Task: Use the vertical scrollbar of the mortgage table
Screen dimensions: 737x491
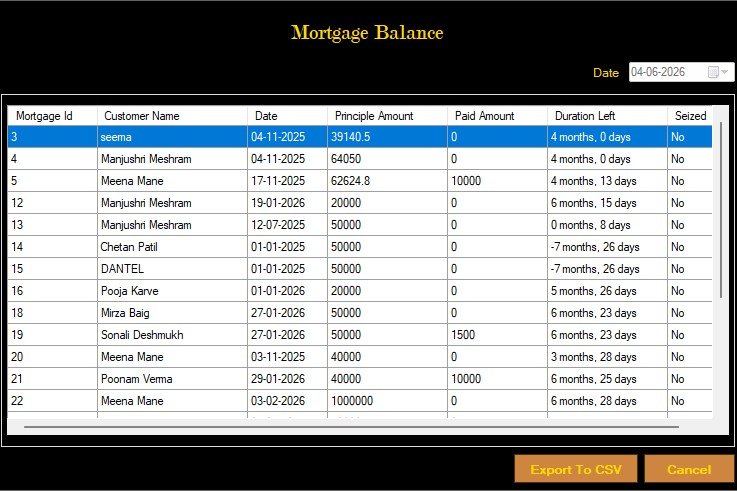Action: [x=721, y=210]
